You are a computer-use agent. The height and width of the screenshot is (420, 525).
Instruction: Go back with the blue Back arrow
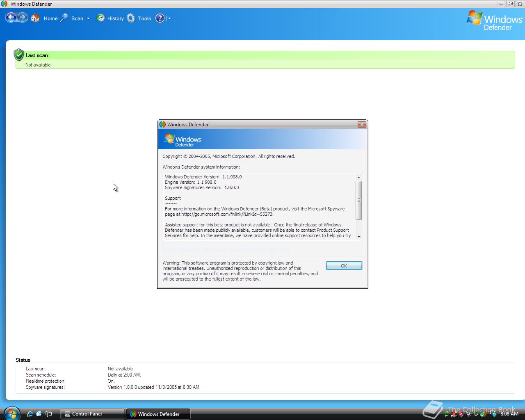(x=11, y=18)
